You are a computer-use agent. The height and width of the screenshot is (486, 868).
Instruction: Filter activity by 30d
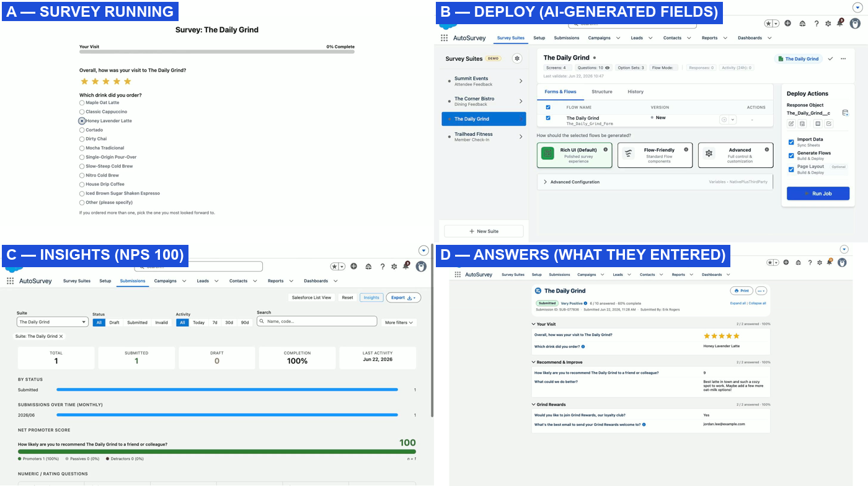[x=229, y=322]
